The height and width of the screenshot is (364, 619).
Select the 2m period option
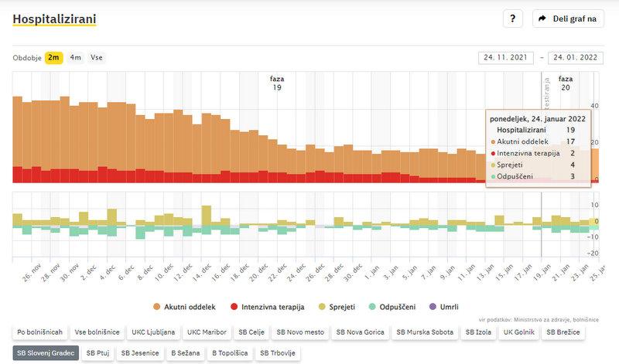[x=53, y=57]
